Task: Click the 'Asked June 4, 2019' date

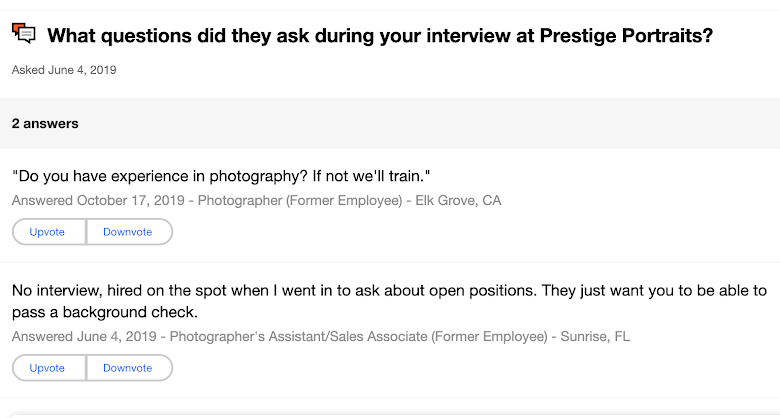Action: pos(64,70)
